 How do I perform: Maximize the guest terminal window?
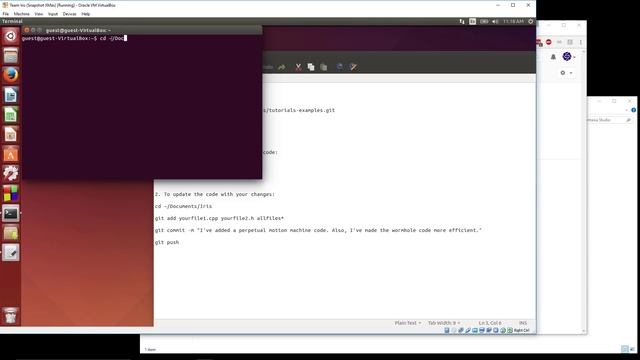coord(40,30)
